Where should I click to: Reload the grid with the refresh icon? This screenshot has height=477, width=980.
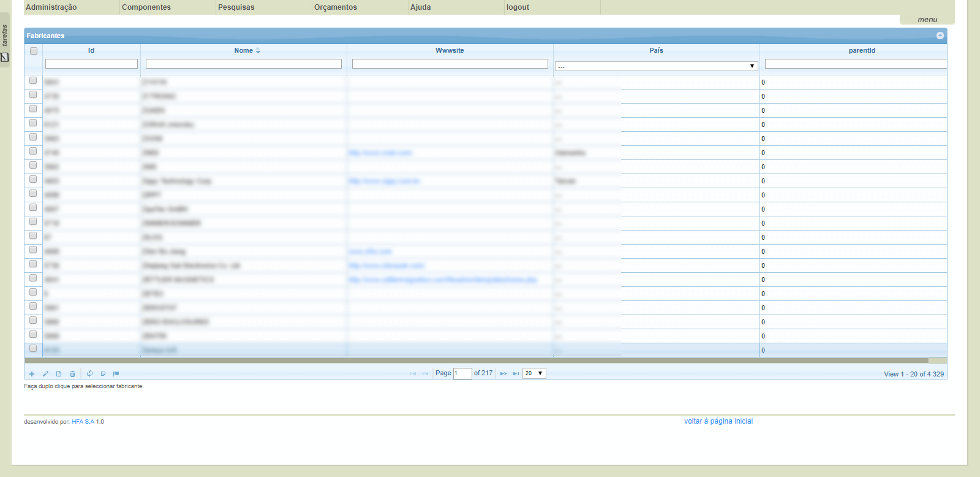click(89, 374)
